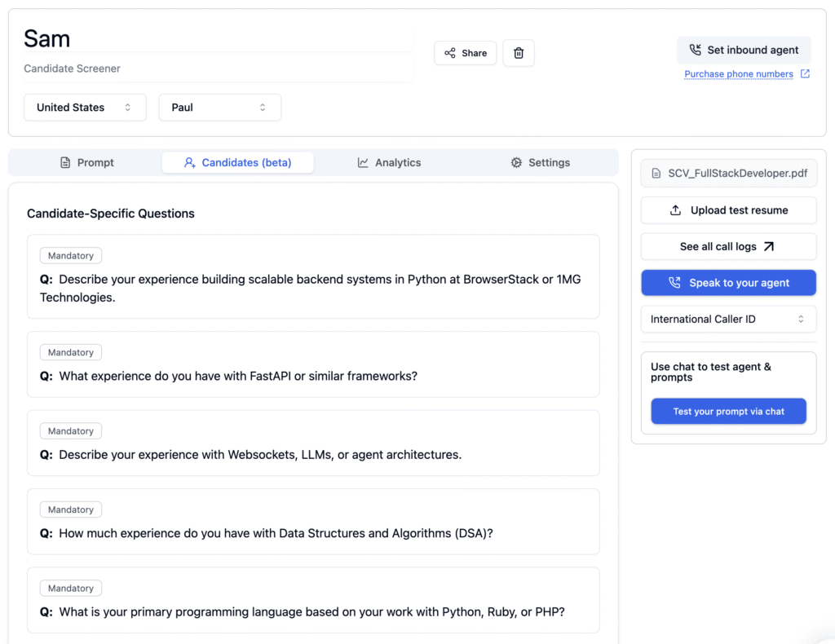Image resolution: width=835 pixels, height=644 pixels.
Task: Click the person-plus icon on Candidates tab
Action: [x=189, y=162]
